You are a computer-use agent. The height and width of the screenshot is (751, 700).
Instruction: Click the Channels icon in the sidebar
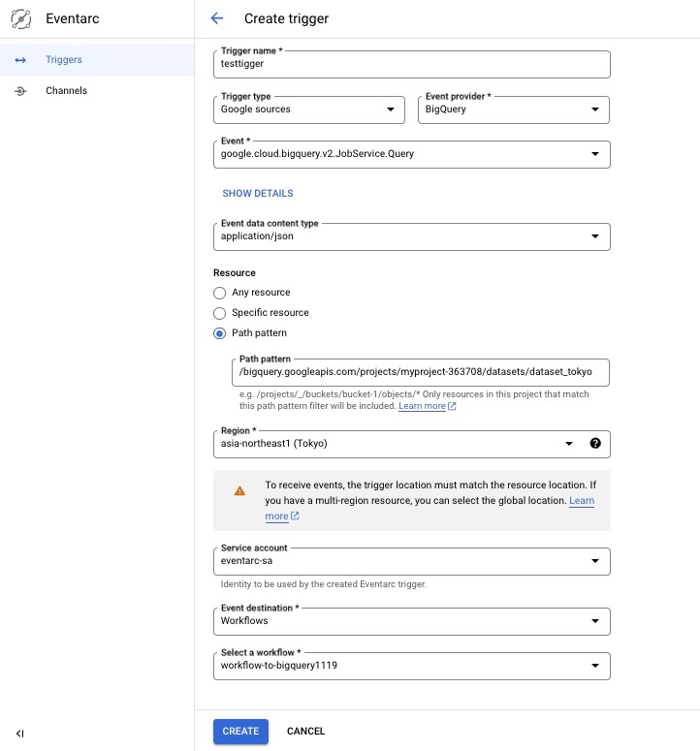click(x=20, y=91)
